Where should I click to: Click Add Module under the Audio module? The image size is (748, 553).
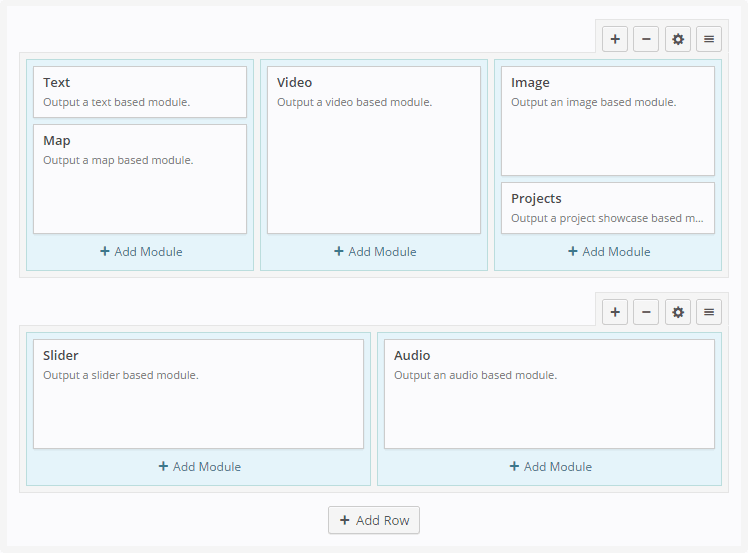pos(551,467)
